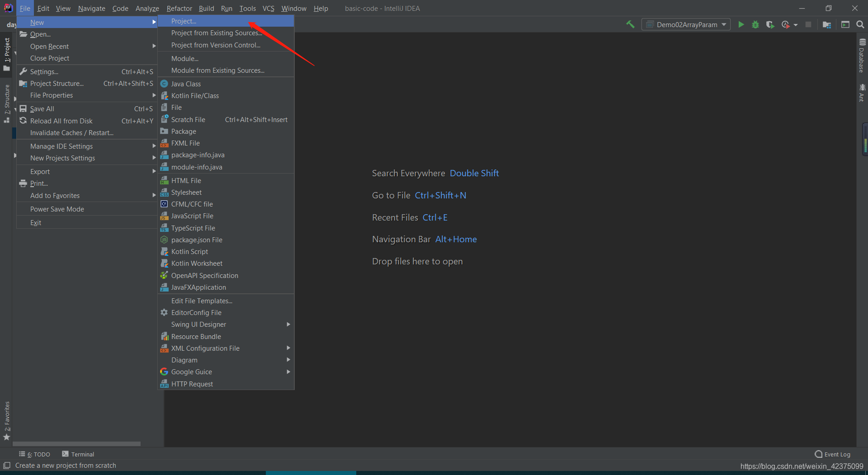868x475 pixels.
Task: Select Java Class from New submenu
Action: pos(226,84)
